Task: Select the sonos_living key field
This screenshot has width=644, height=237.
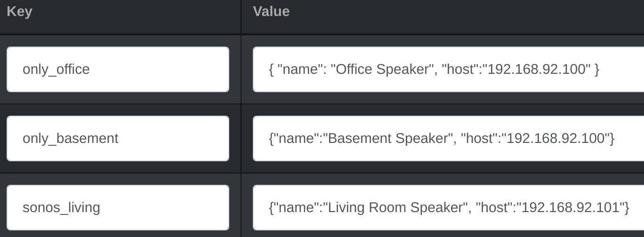Action: (x=118, y=207)
